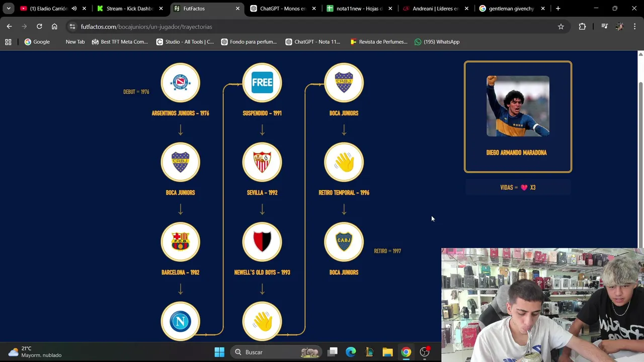Switch to the gentleman givenchy Google tab
644x362 pixels.
point(511,9)
